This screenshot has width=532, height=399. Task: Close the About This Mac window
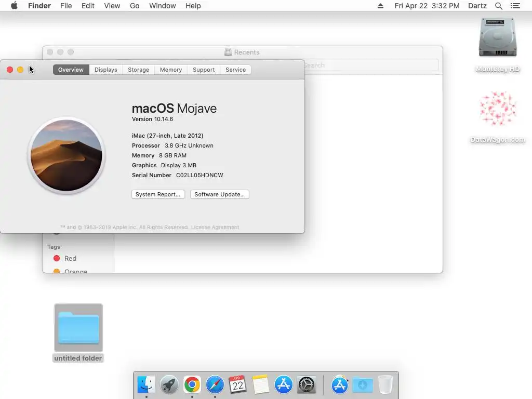[x=10, y=70]
